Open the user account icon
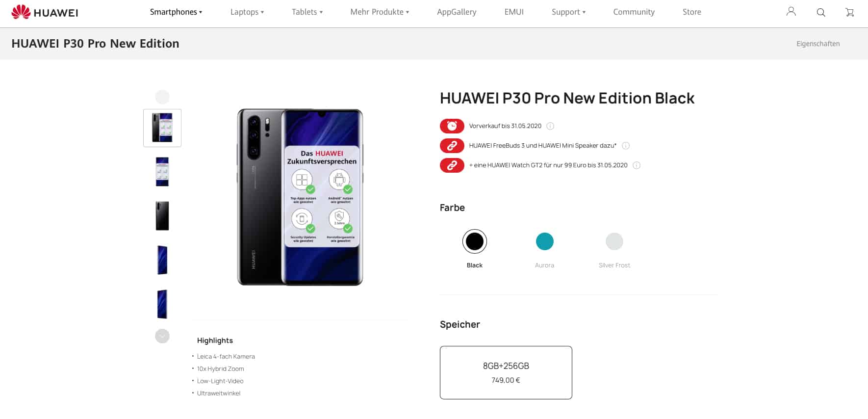Image resolution: width=868 pixels, height=419 pixels. (791, 12)
